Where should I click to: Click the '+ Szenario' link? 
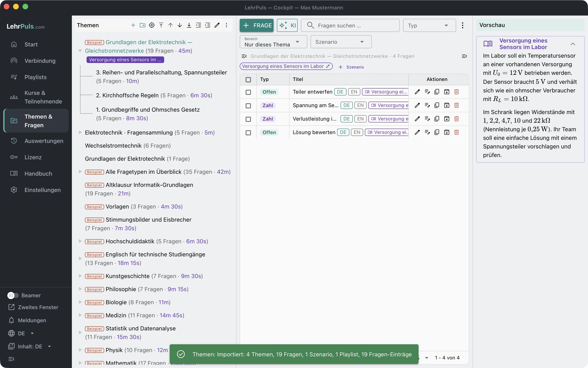point(351,67)
